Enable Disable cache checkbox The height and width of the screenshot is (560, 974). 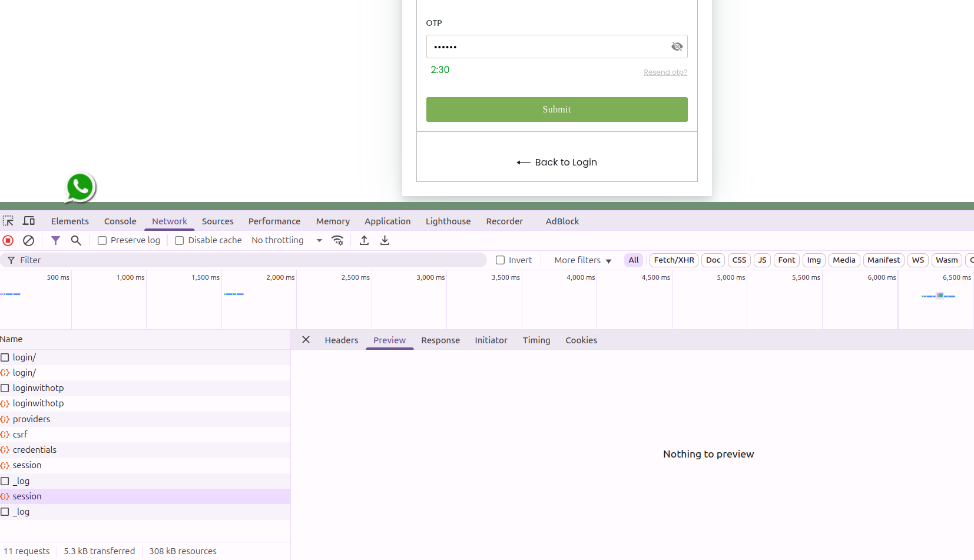pyautogui.click(x=179, y=240)
